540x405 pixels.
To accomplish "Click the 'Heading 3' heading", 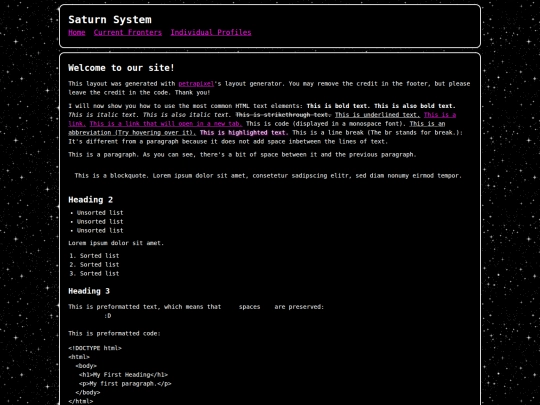I will tap(89, 291).
